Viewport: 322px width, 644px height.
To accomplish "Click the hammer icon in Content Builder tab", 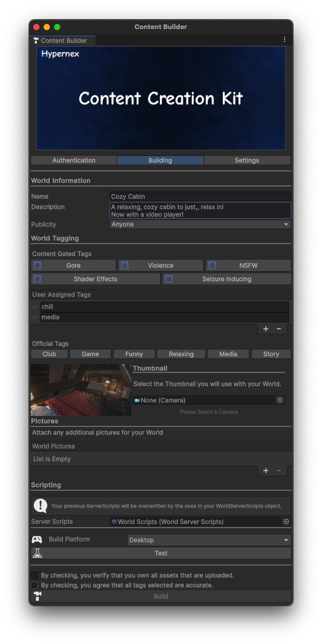I will point(36,41).
